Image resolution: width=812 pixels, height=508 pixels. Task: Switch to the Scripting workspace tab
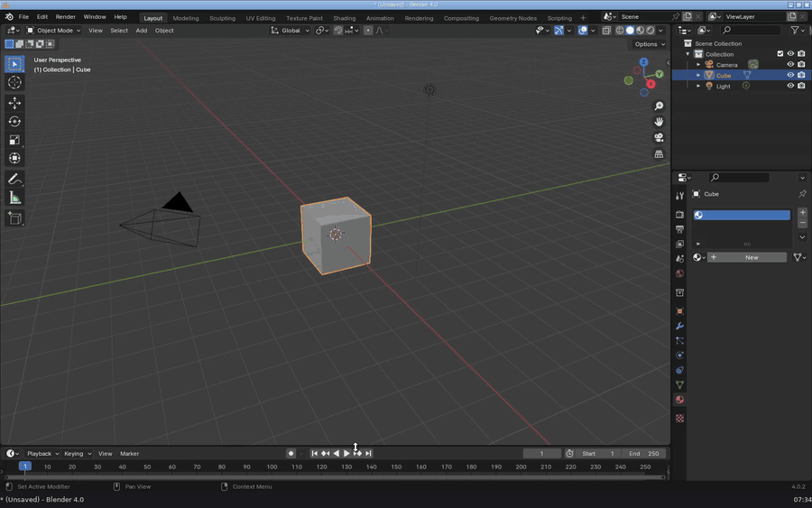point(559,18)
